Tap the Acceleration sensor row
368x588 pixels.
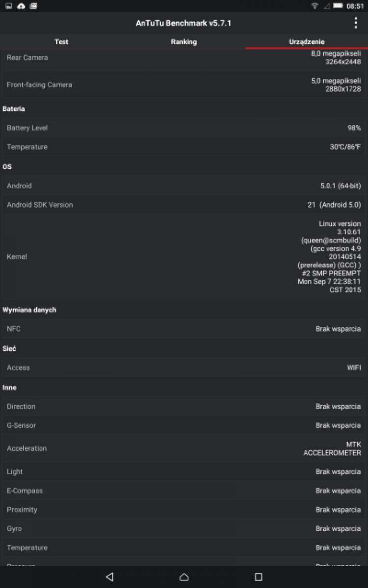click(x=184, y=448)
